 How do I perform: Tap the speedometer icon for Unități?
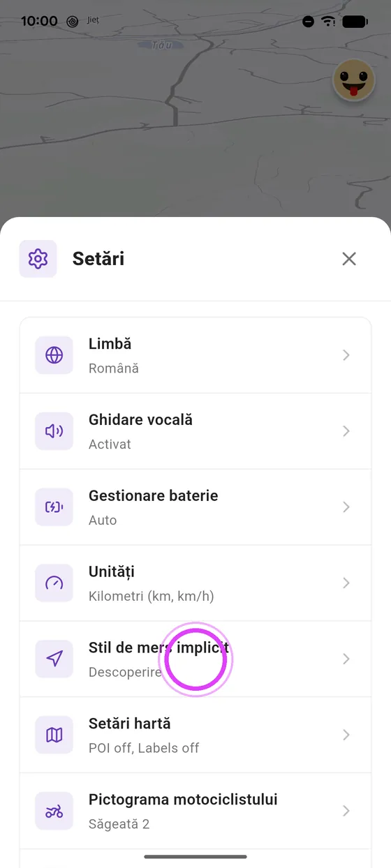[54, 583]
